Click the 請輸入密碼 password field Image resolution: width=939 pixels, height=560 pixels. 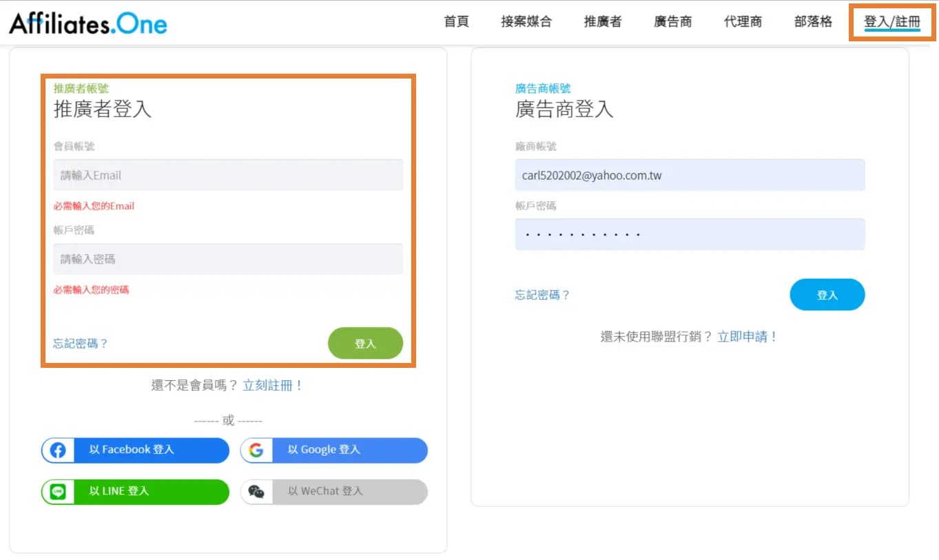(x=228, y=259)
